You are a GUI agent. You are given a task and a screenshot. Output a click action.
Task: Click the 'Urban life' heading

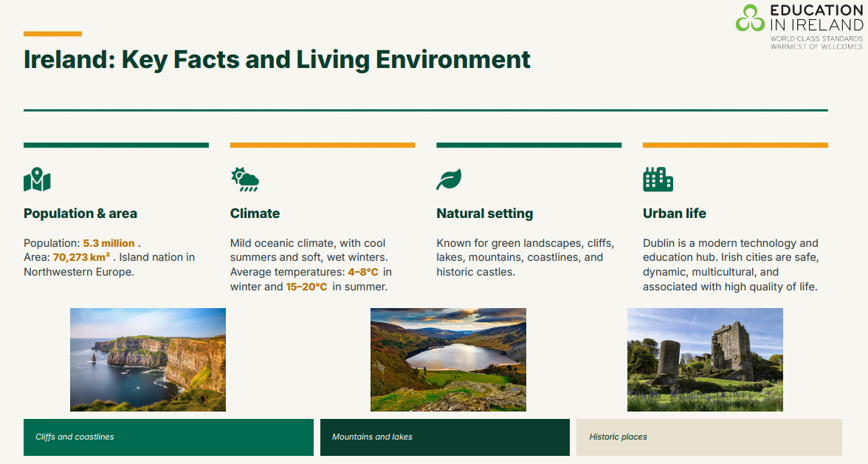click(675, 214)
